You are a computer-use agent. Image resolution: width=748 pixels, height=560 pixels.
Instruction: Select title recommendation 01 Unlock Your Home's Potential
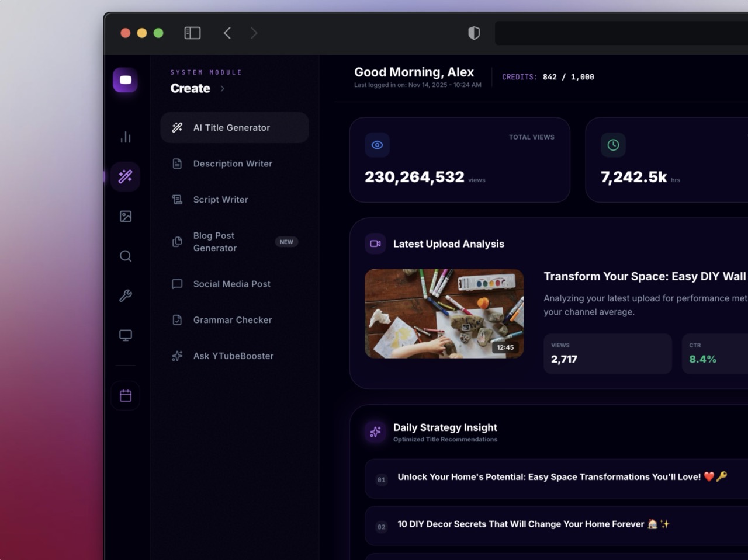556,478
